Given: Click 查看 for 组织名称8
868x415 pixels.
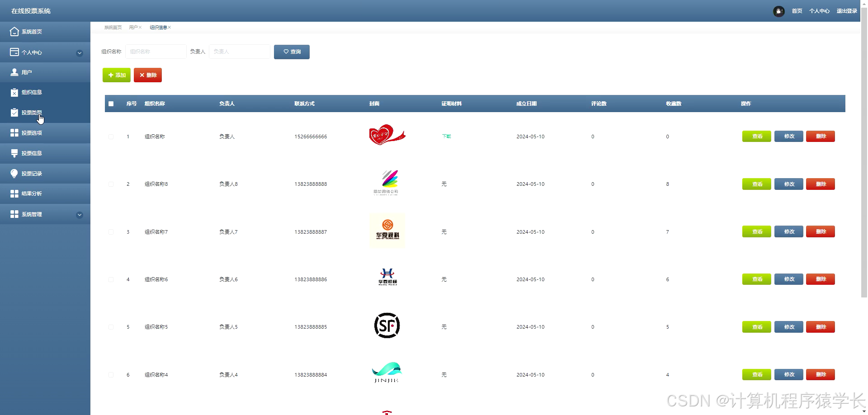Looking at the screenshot, I should [x=757, y=184].
